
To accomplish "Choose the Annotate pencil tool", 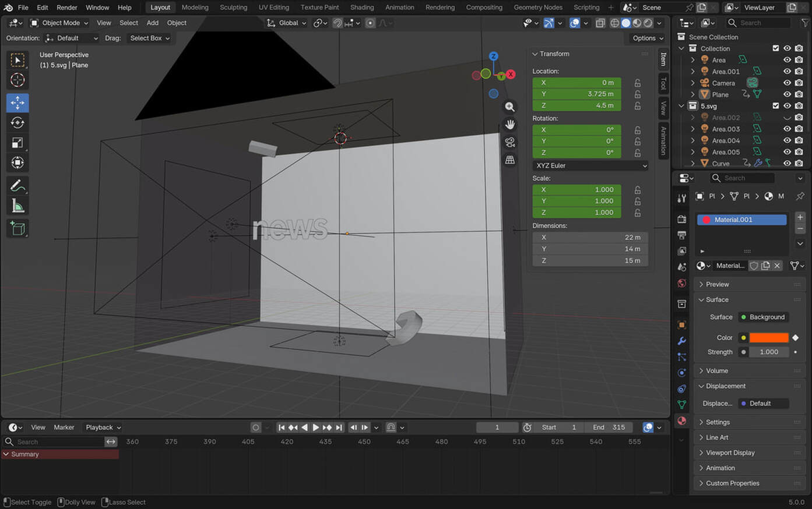I will point(17,186).
